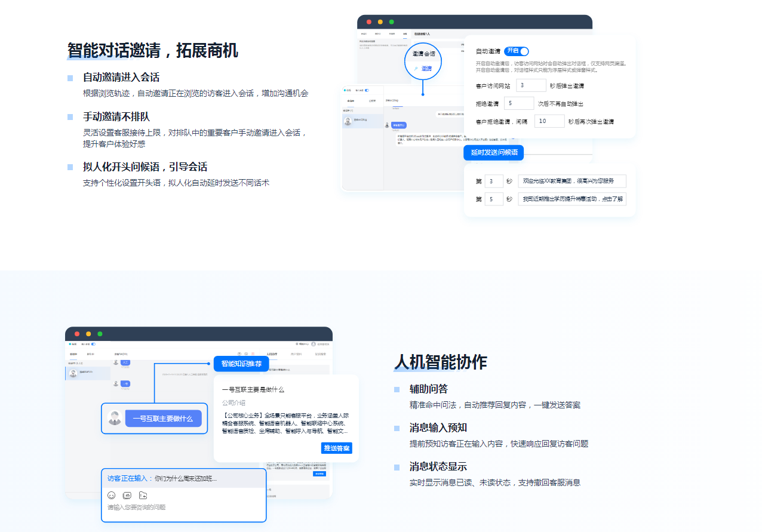762x532 pixels.
Task: Click the red window dot in bottom mockup
Action: pyautogui.click(x=77, y=334)
